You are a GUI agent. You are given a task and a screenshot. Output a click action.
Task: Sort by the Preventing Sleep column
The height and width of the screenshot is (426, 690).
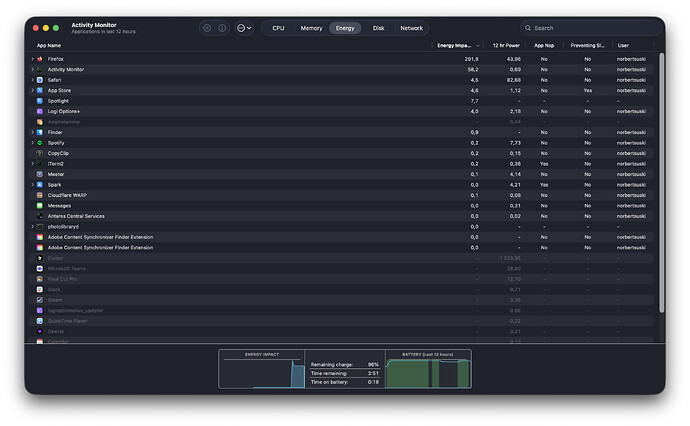pyautogui.click(x=587, y=45)
